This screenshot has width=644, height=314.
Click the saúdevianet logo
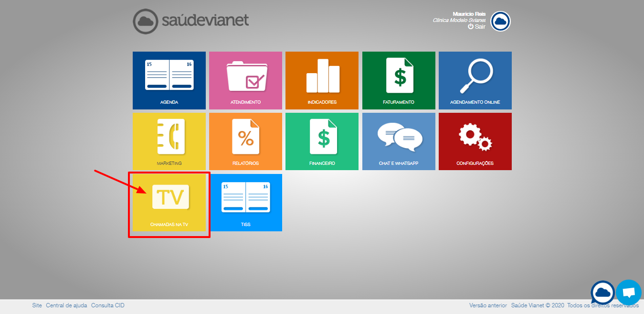[191, 21]
